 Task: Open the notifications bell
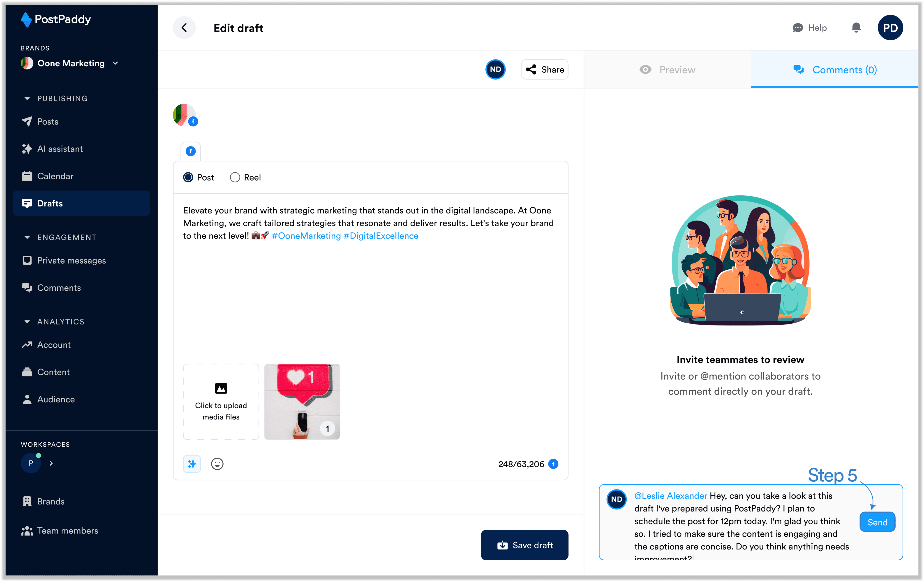tap(856, 28)
